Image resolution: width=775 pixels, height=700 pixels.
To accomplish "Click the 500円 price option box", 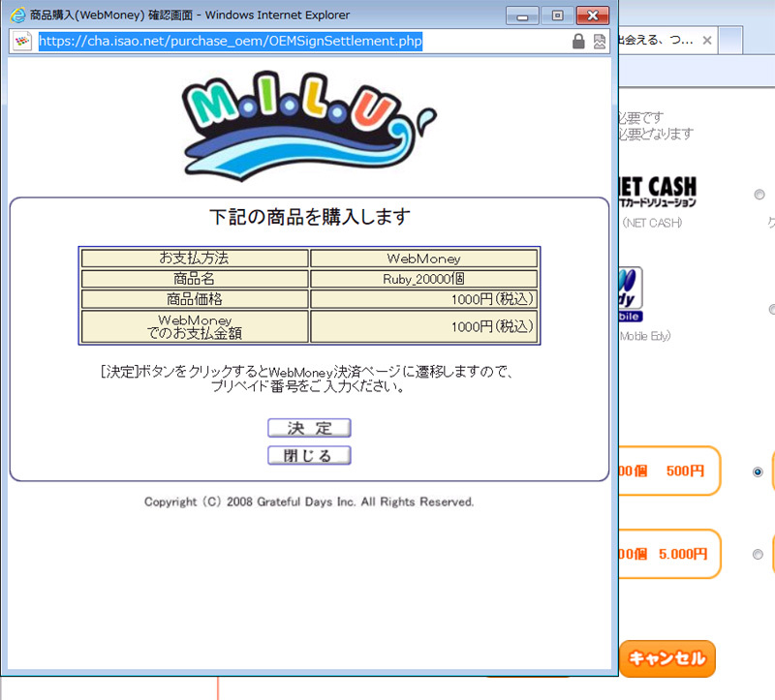I will coord(668,472).
